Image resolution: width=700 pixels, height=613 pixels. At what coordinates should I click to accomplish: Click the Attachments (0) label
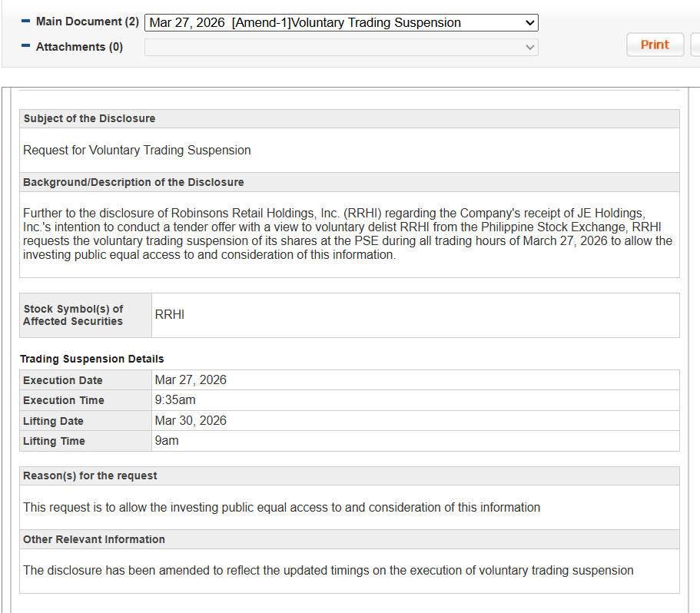(79, 47)
